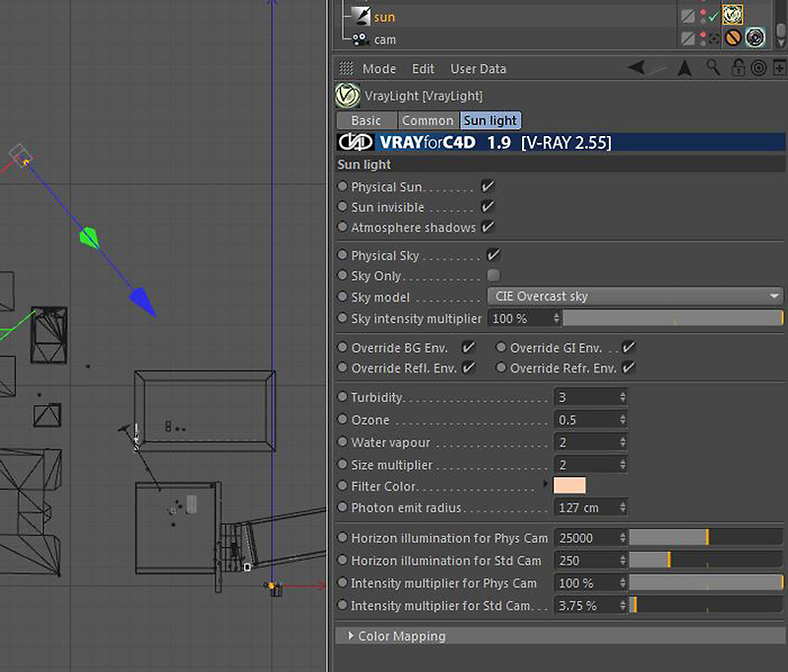Toggle the green enable checkmark on sun
This screenshot has width=788, height=672.
713,17
